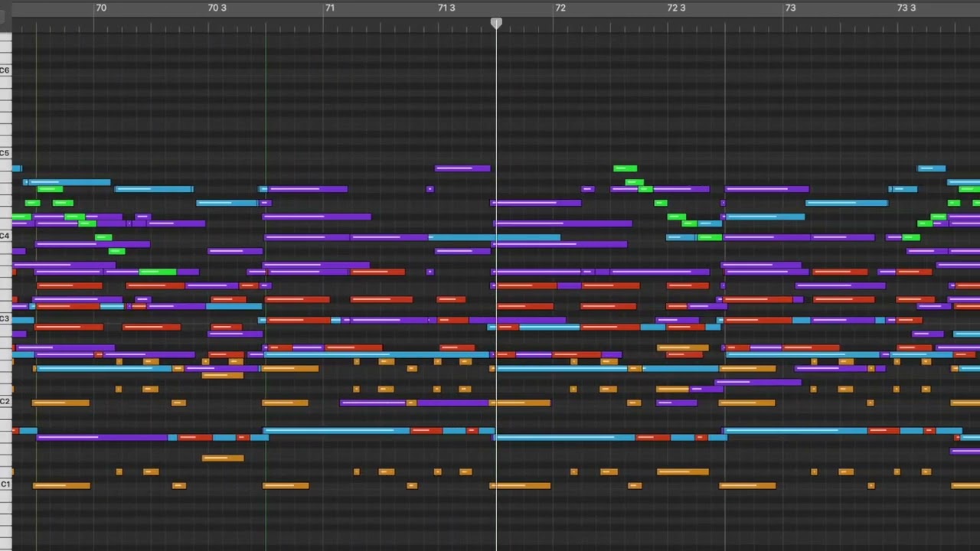Image resolution: width=980 pixels, height=551 pixels.
Task: Click the 70 3 beat marker in ruler
Action: tap(217, 8)
